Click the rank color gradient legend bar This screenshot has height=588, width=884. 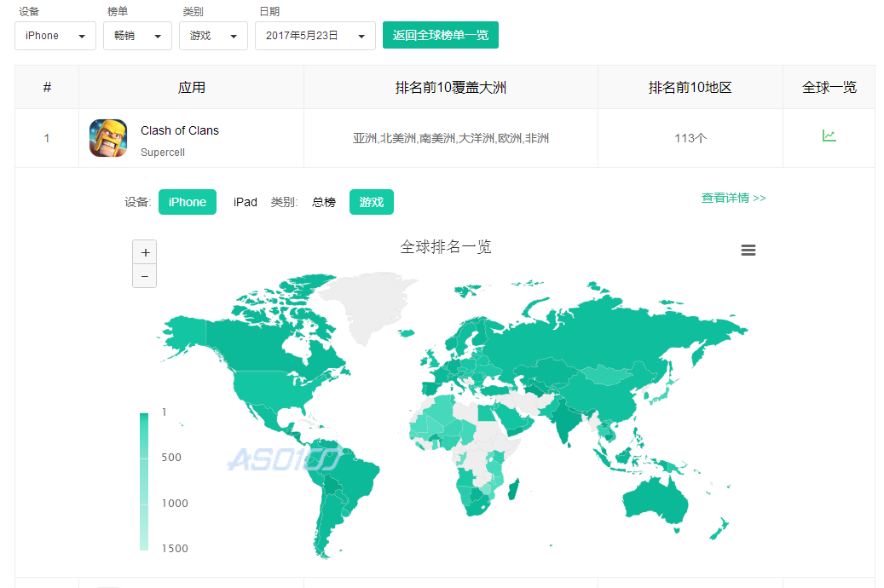coord(143,481)
